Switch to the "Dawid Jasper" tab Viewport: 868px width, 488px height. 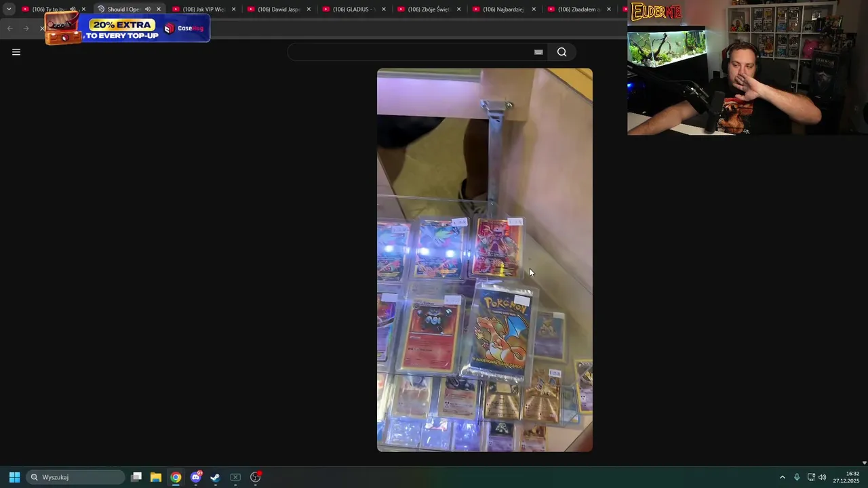coord(279,9)
